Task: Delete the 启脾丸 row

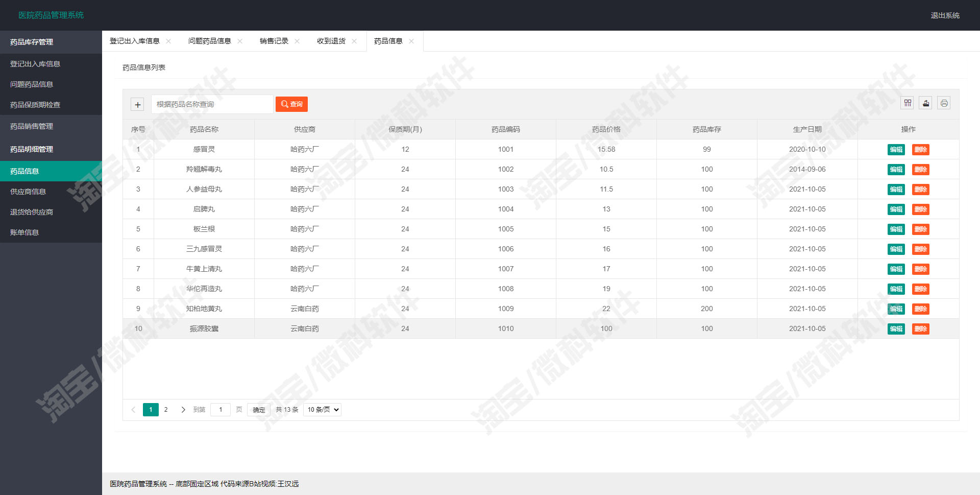Action: point(921,209)
